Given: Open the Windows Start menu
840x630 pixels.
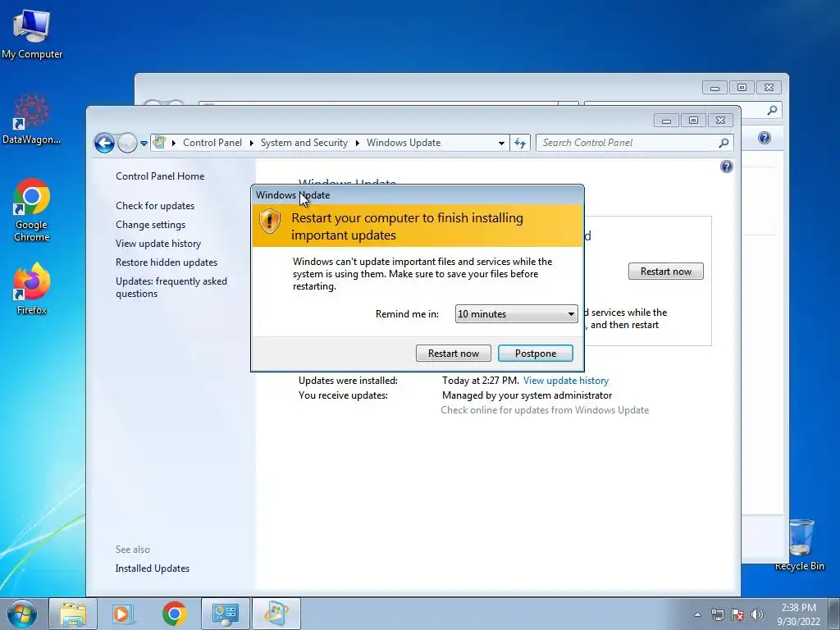Looking at the screenshot, I should point(22,614).
